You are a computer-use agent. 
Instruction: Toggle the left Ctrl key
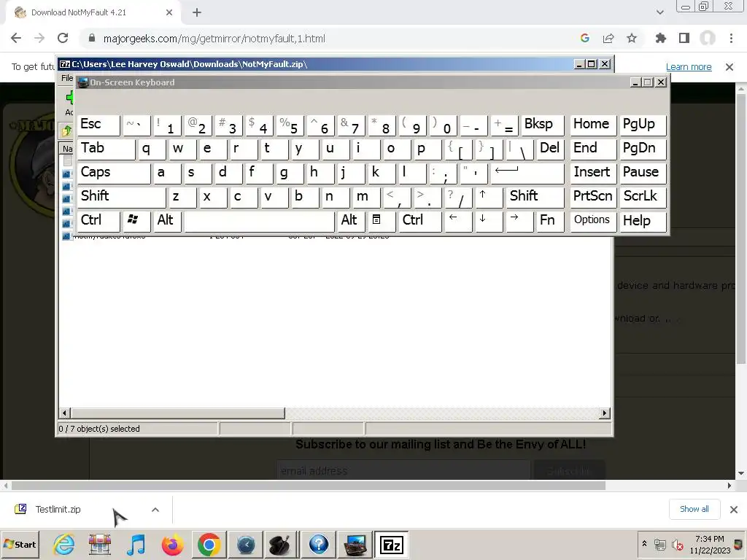98,220
